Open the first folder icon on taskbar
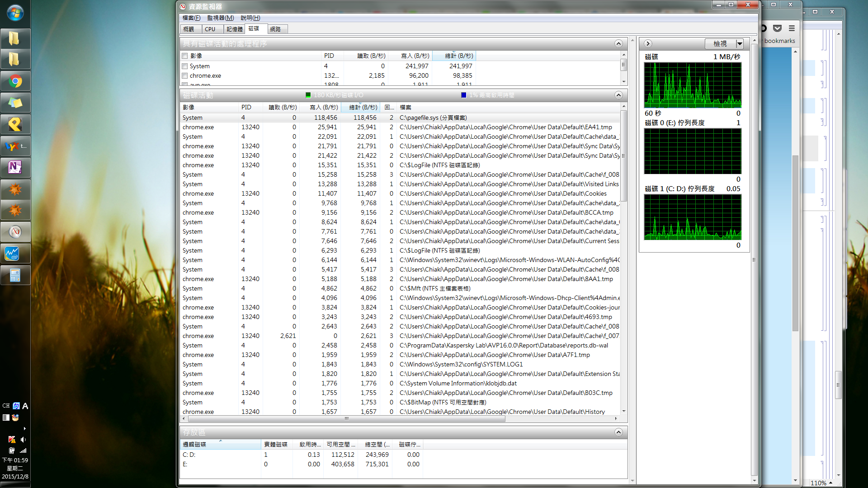Viewport: 868px width, 488px height. click(x=15, y=38)
